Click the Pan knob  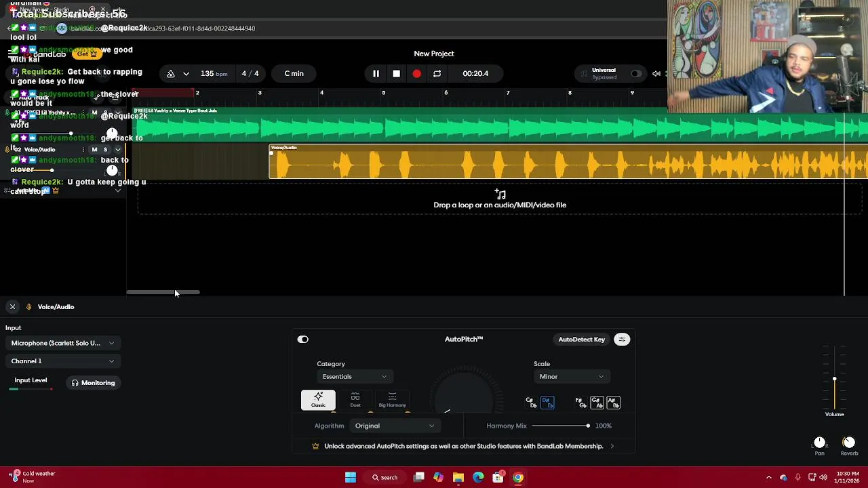[x=819, y=443]
